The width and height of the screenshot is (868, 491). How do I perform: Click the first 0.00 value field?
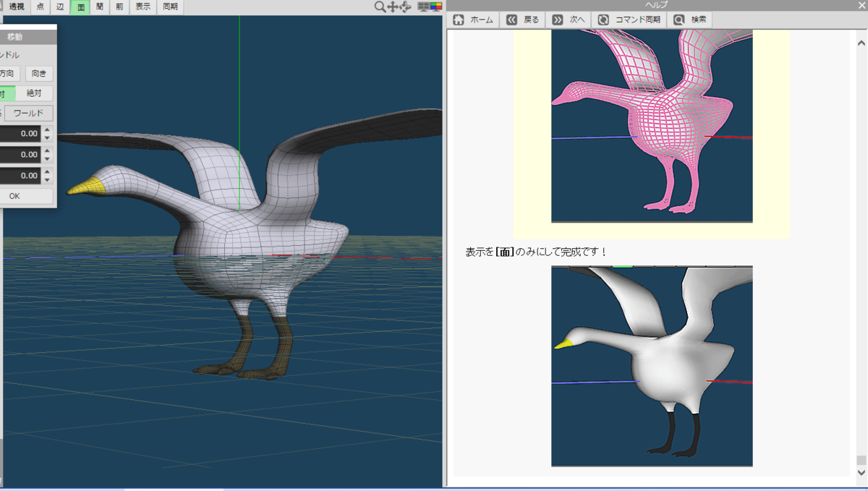[20, 134]
